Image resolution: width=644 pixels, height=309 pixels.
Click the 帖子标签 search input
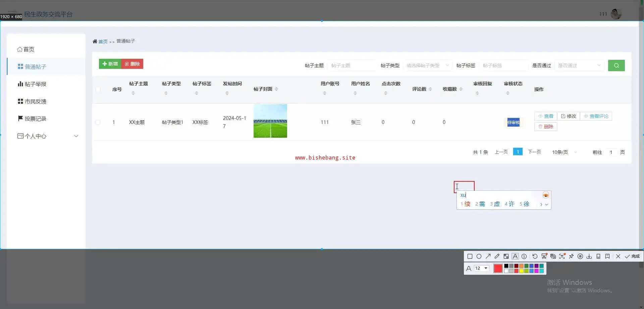point(503,65)
